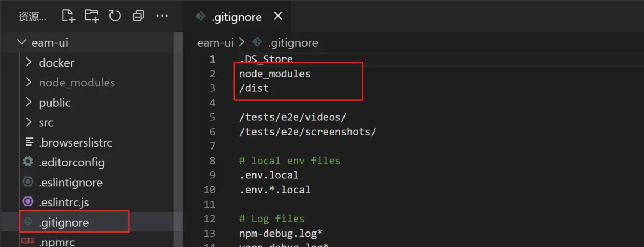Click the eam-ui breadcrumb segment

pos(215,43)
